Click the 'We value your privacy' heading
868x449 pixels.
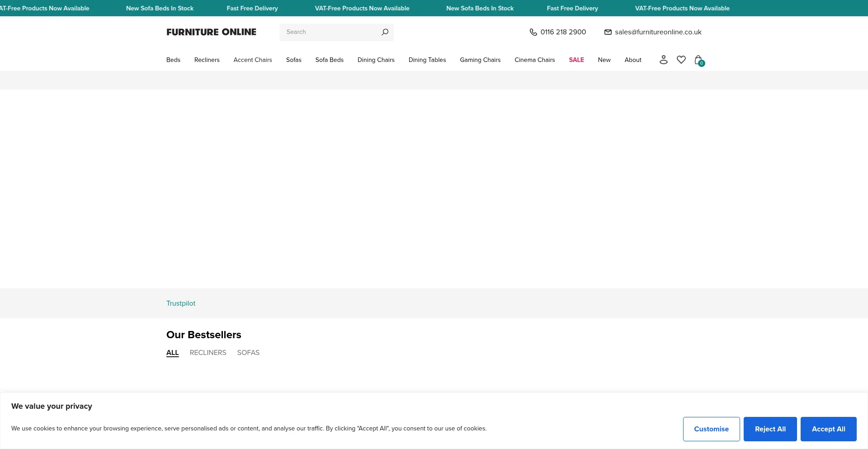[52, 406]
